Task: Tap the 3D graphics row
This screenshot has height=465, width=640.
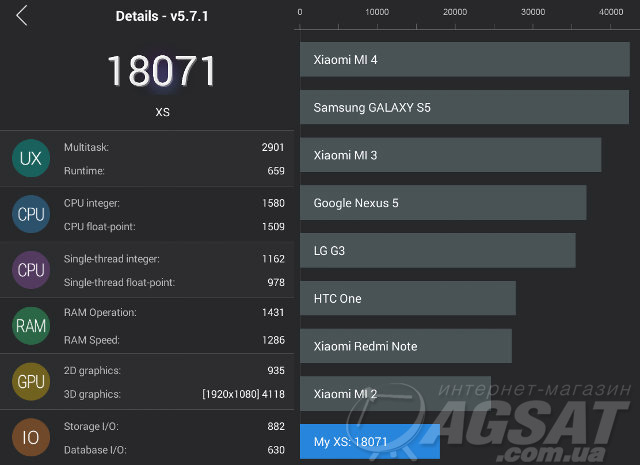Action: click(x=174, y=394)
